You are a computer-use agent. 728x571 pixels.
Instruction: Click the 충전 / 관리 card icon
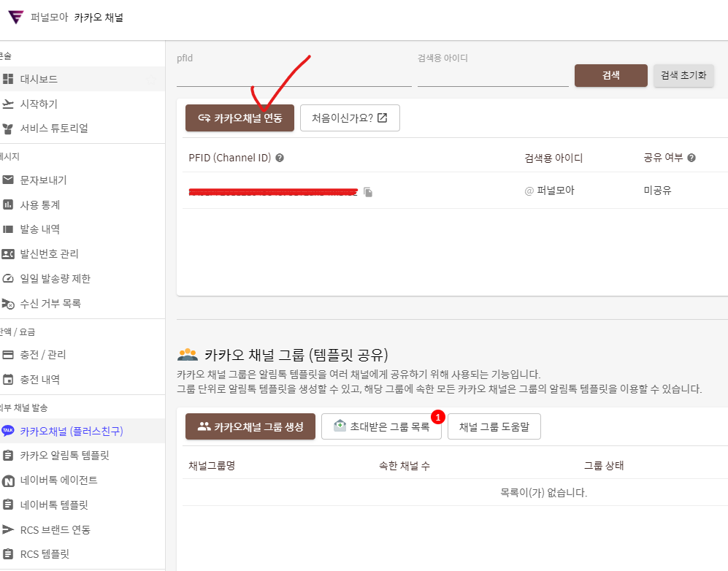[8, 355]
